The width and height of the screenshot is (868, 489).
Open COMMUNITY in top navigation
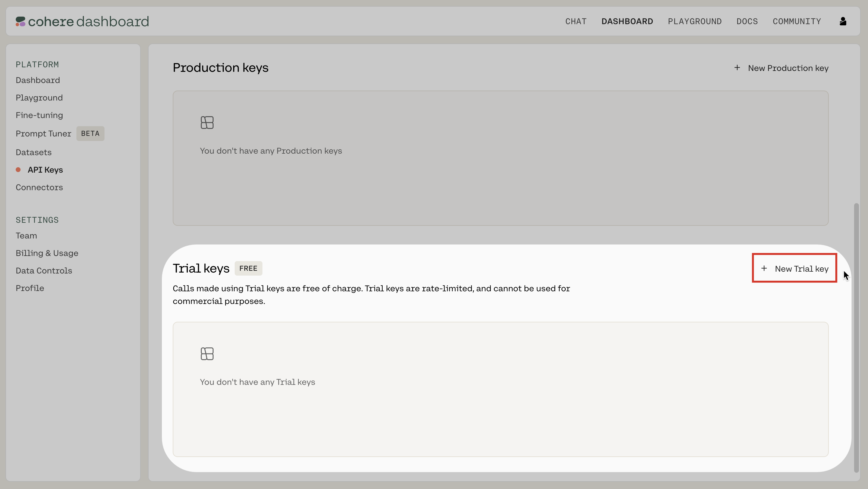(x=796, y=21)
